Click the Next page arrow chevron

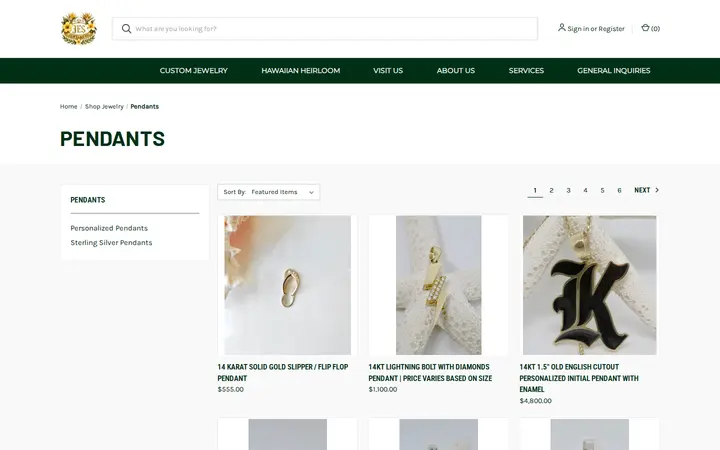coord(657,190)
